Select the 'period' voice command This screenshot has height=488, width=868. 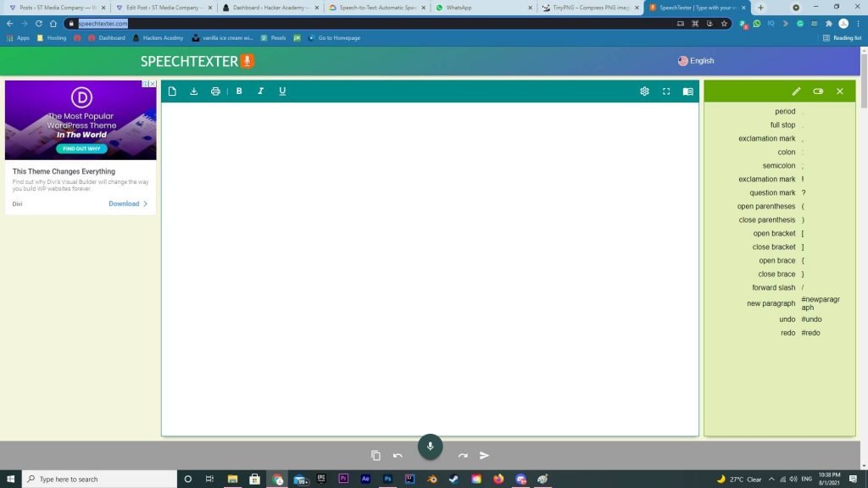(x=785, y=111)
